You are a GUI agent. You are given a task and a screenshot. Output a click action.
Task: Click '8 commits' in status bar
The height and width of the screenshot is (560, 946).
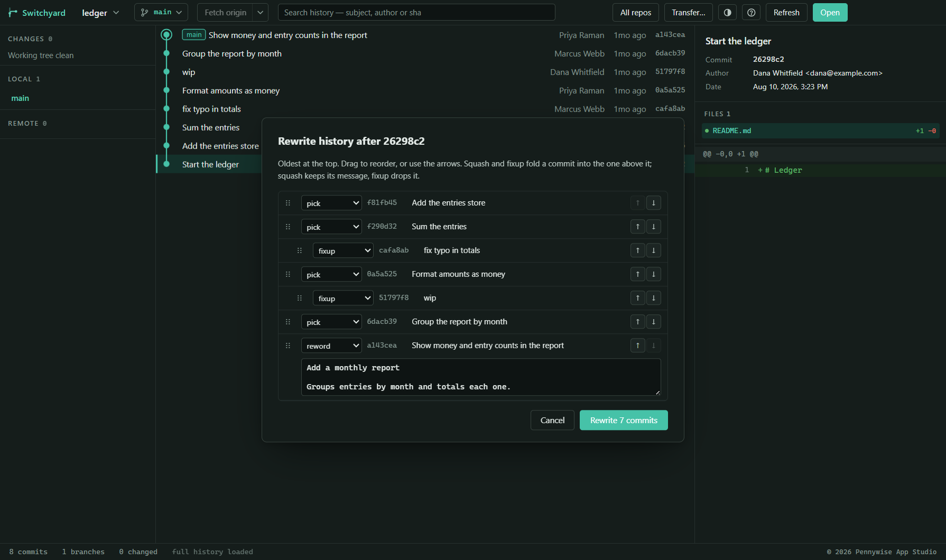click(29, 552)
